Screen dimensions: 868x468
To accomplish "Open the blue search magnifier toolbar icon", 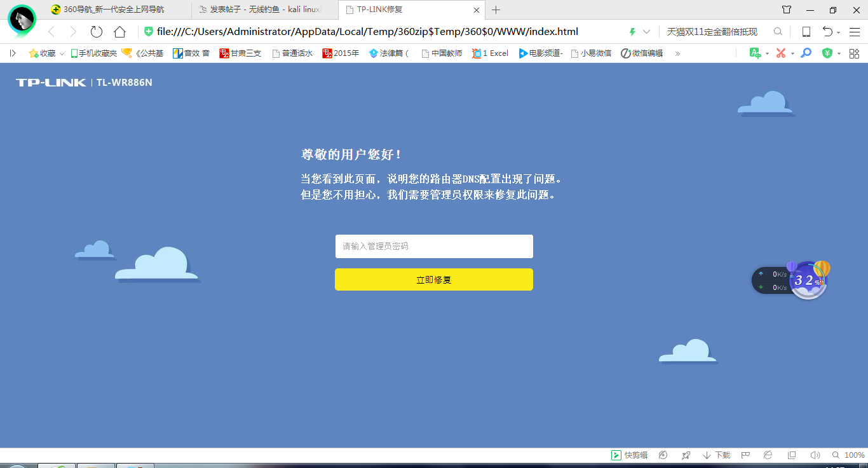I will 805,53.
